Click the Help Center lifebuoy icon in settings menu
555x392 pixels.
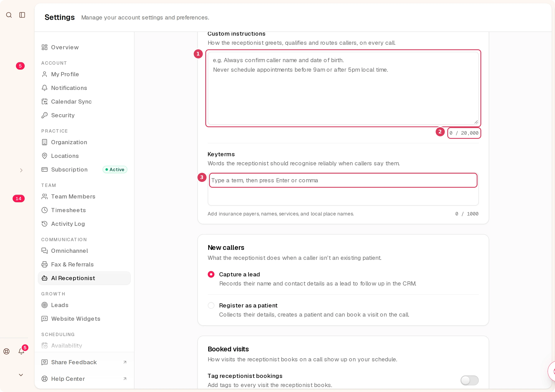point(45,379)
